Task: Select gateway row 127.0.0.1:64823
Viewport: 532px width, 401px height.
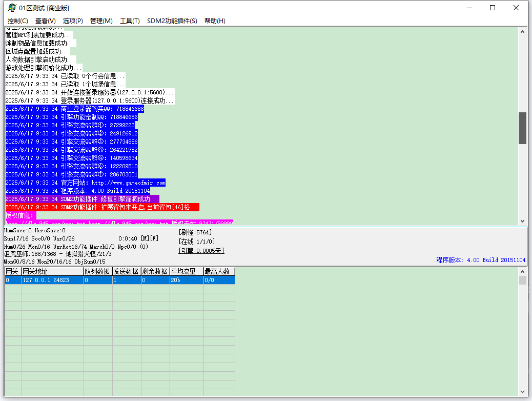Action: [x=120, y=280]
